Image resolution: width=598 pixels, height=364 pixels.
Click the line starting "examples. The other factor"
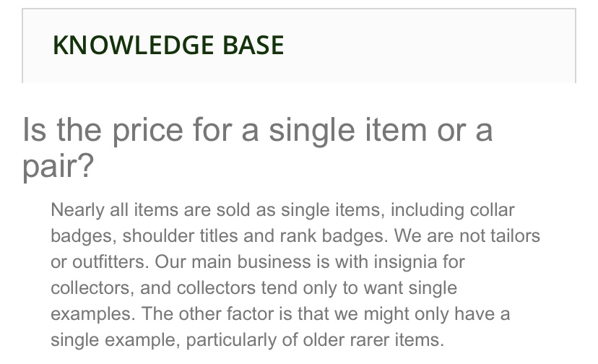(x=280, y=314)
